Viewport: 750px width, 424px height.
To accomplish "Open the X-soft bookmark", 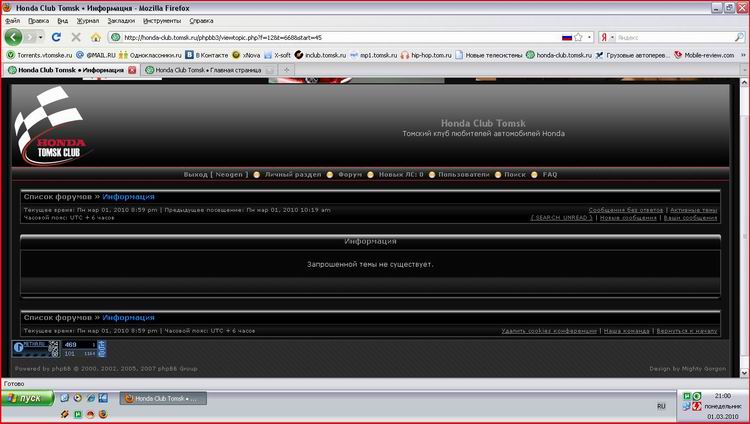I will point(277,55).
